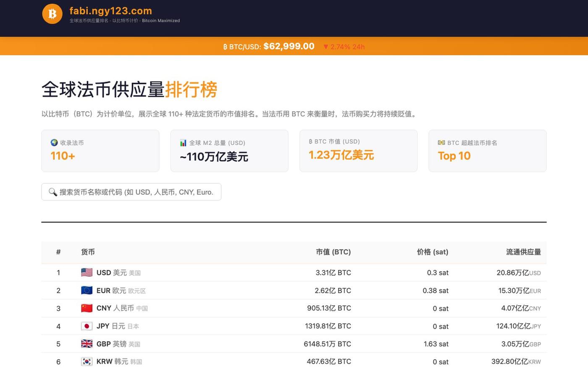Click the Korea flag icon in KRW row
The image size is (588, 368).
click(87, 362)
